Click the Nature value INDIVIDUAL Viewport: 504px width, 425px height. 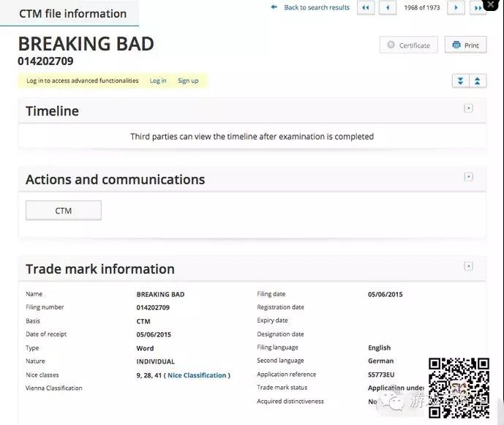156,361
